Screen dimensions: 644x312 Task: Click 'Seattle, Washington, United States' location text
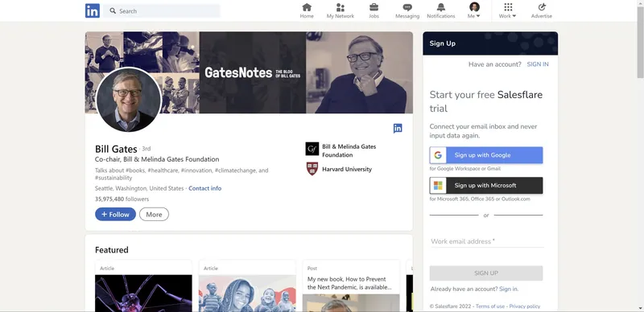(139, 188)
